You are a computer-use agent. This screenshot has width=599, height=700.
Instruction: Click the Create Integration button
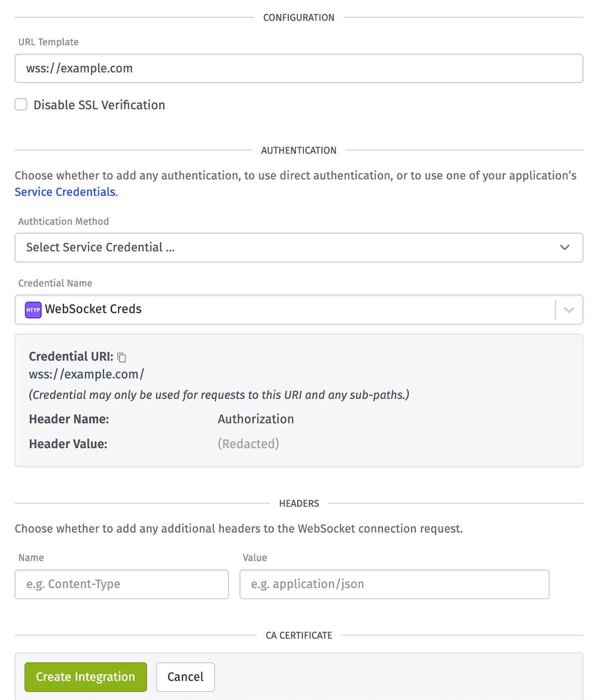click(x=85, y=677)
